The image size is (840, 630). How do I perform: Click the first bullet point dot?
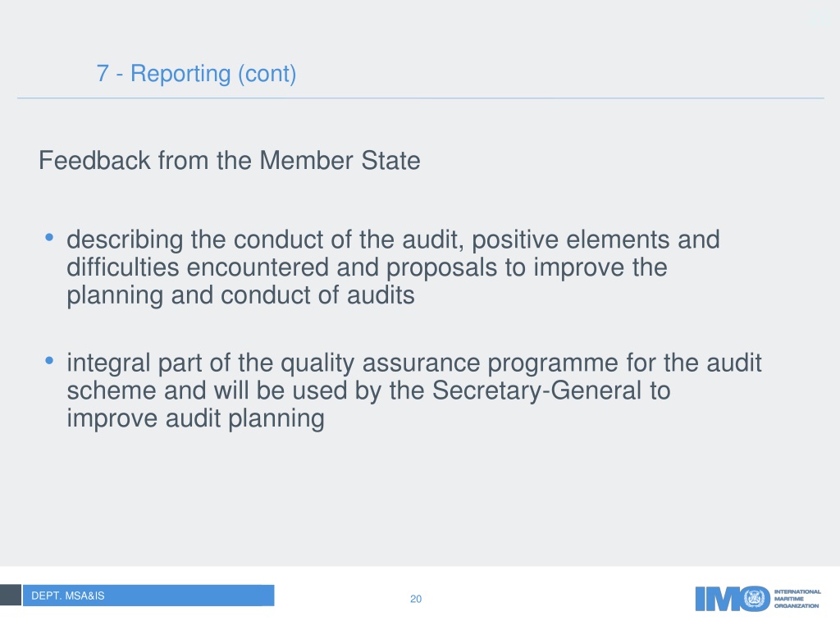(x=49, y=237)
